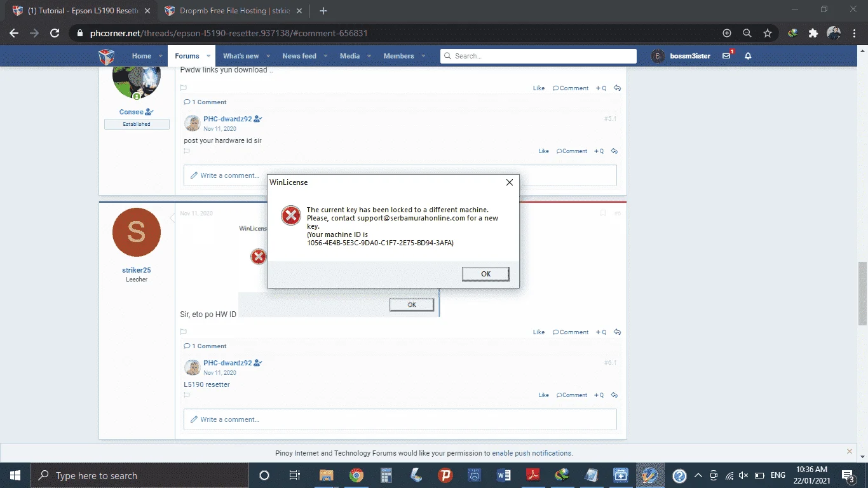Click the install app plus icon in address bar
Screen dimensions: 868x488
coord(727,33)
